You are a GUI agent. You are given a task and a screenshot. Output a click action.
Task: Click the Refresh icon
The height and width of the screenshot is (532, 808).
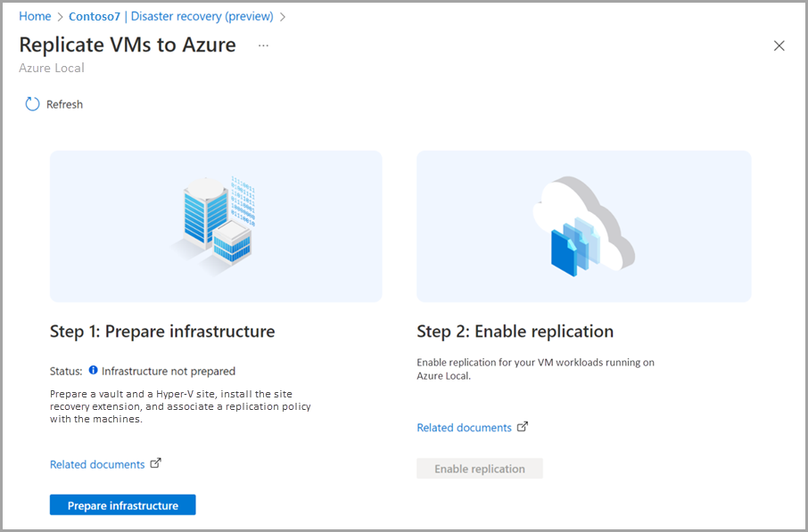pyautogui.click(x=32, y=103)
